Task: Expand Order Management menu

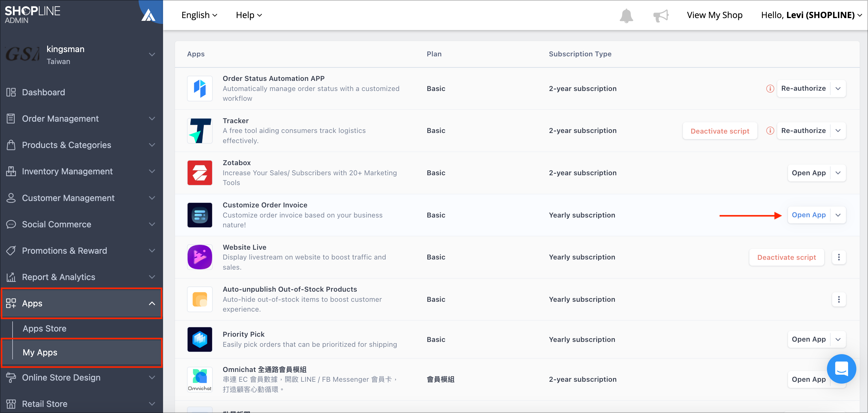Action: pyautogui.click(x=81, y=119)
